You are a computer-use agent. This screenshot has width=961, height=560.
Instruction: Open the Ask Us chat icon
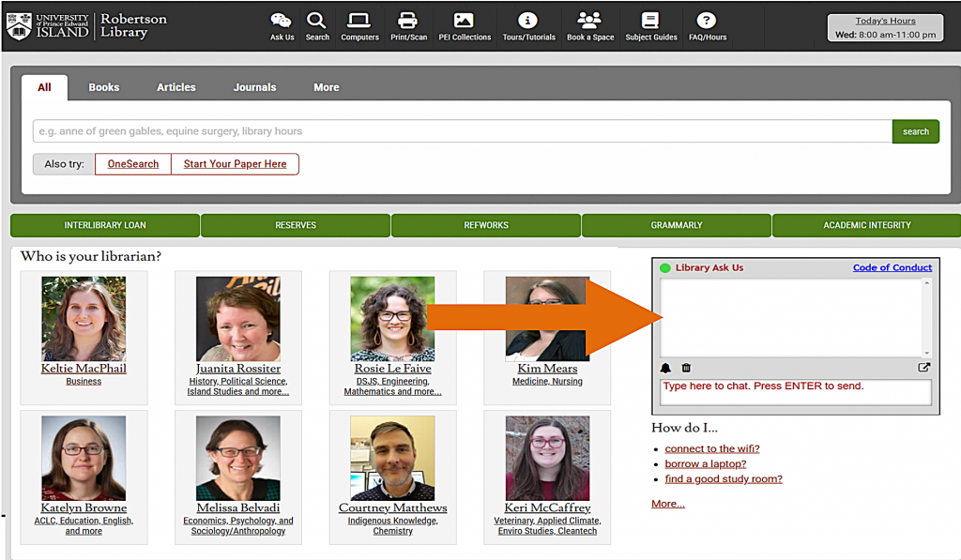point(282,22)
